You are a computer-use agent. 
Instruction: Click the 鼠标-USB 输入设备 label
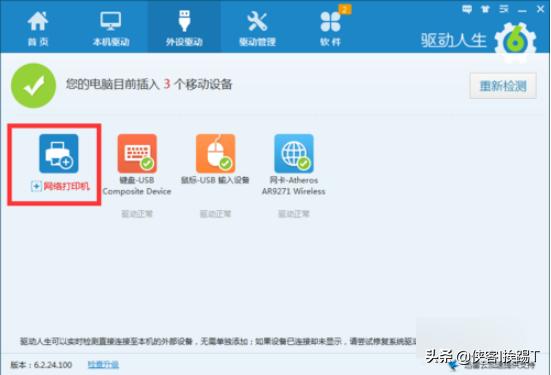215,180
